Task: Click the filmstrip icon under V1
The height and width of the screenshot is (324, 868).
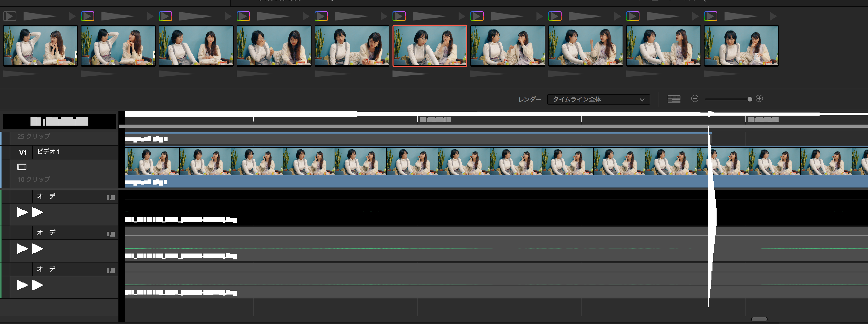Action: click(22, 167)
